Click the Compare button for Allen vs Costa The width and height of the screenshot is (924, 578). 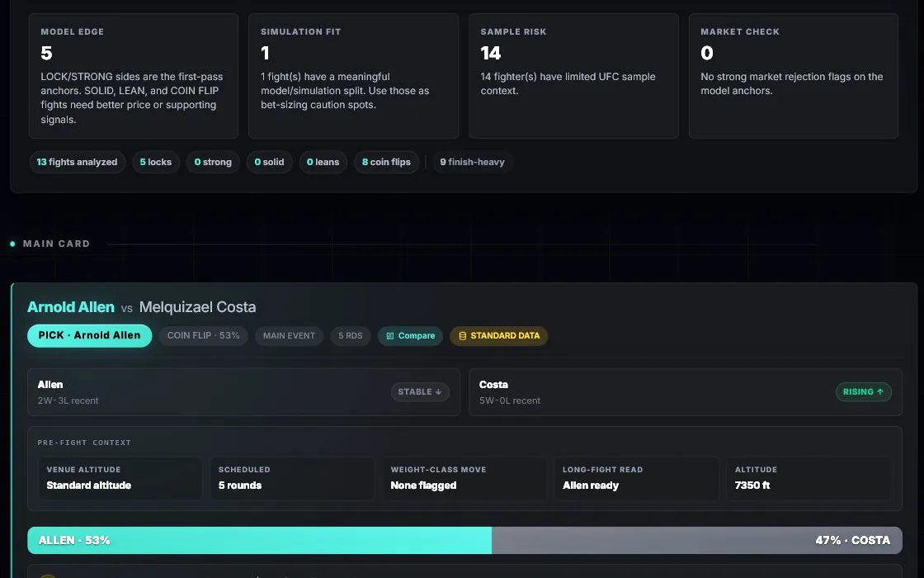[x=410, y=335]
